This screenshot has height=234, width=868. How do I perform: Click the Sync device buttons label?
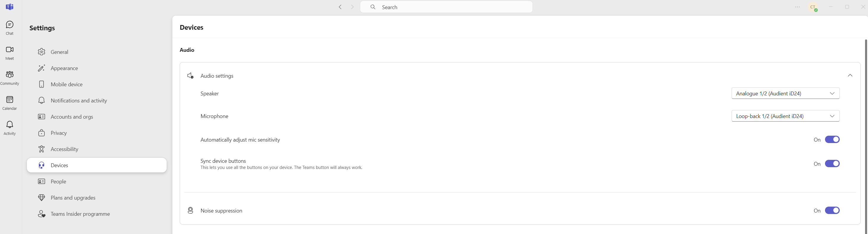click(x=223, y=161)
